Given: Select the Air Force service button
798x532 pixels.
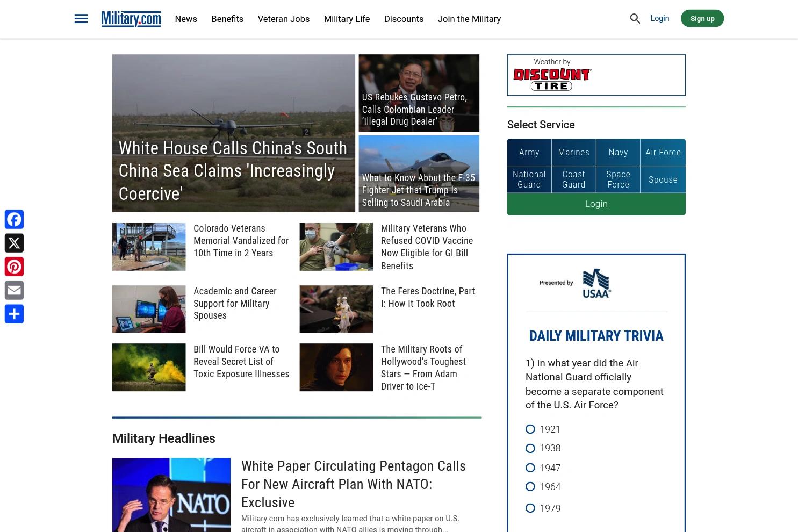Looking at the screenshot, I should pos(663,152).
